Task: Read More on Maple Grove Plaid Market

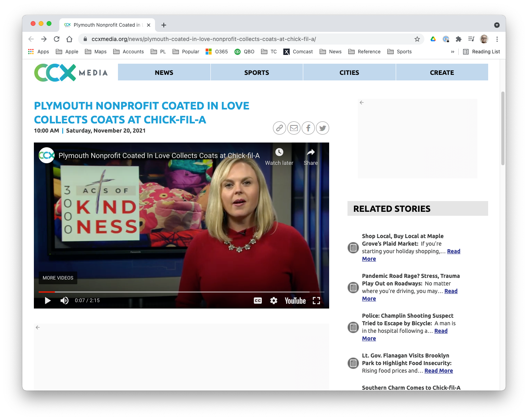Action: [453, 251]
